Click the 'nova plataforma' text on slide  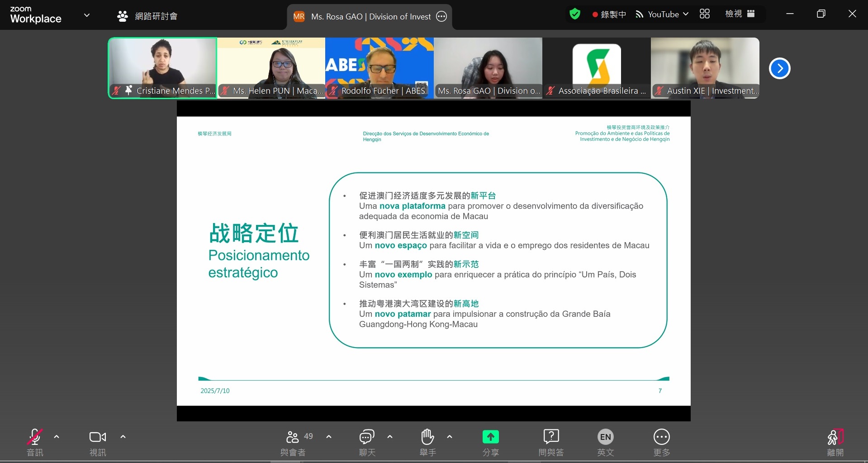tap(413, 206)
